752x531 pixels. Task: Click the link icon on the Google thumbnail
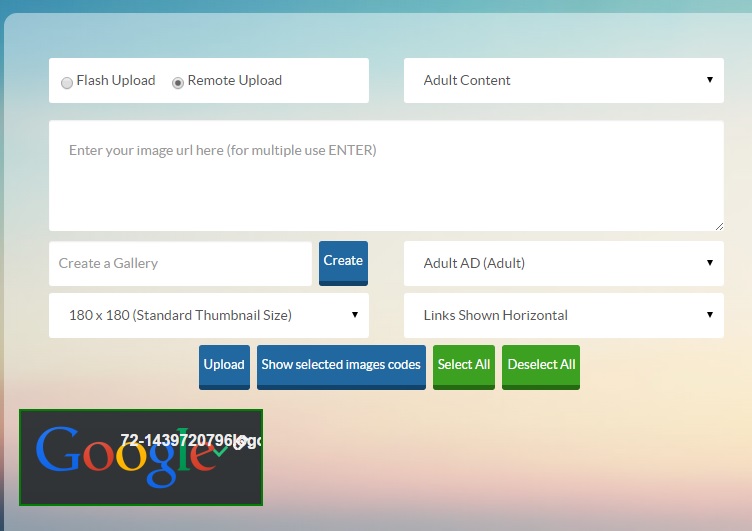point(239,442)
